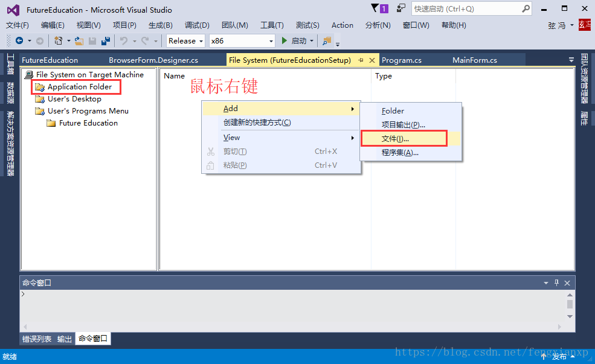Open the 文件(F) menu
The height and width of the screenshot is (364, 595).
coord(18,25)
